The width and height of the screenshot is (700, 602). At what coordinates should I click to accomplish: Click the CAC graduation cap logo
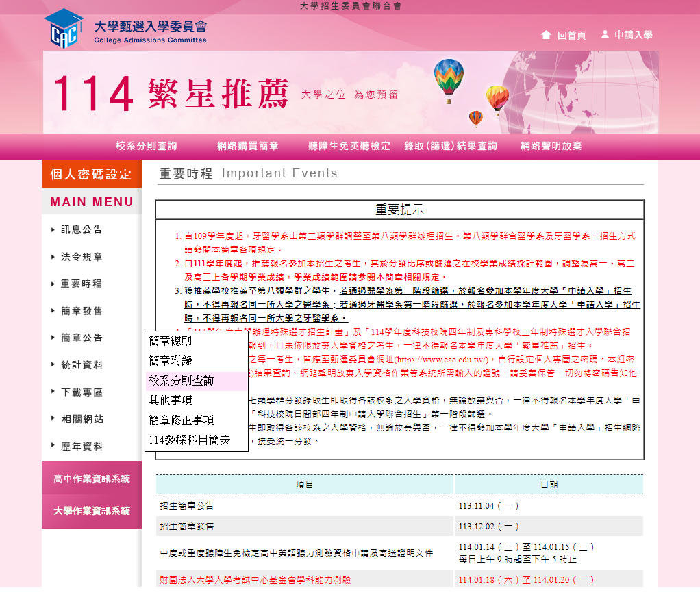[64, 29]
